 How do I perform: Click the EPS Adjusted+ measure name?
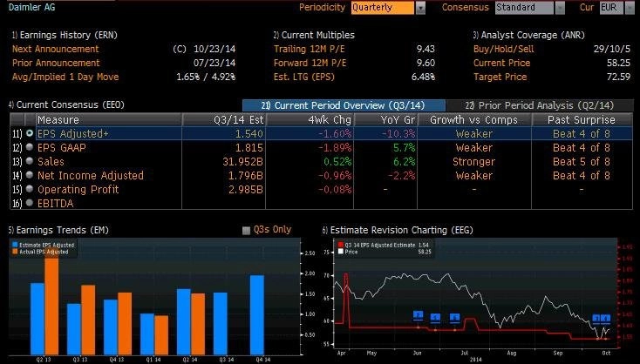[72, 134]
